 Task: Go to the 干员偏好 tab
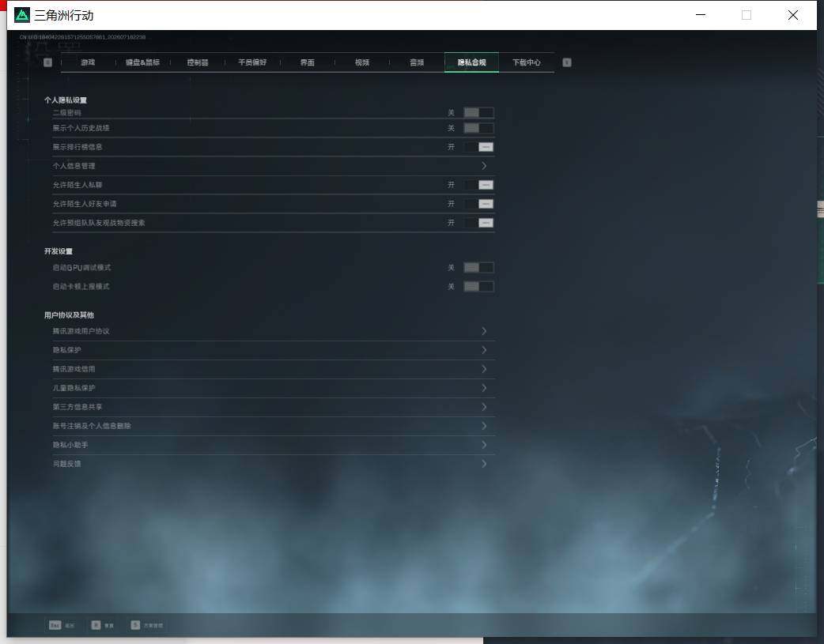click(252, 62)
